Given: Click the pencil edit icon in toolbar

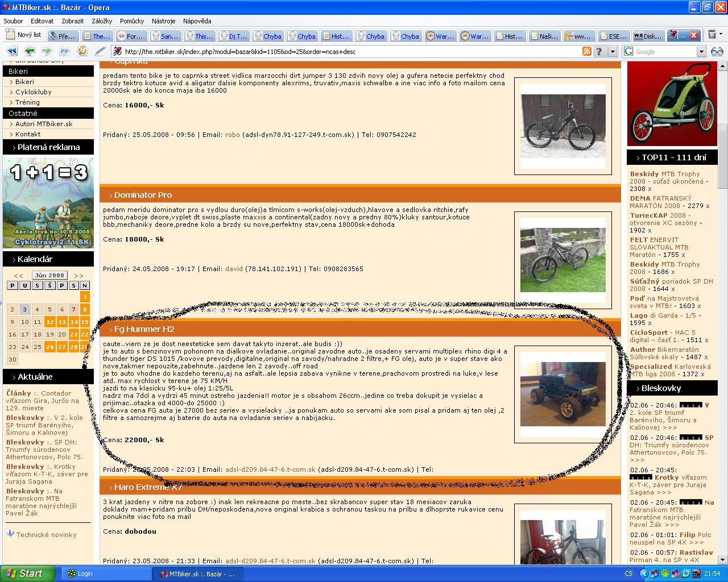Looking at the screenshot, I should point(100,51).
